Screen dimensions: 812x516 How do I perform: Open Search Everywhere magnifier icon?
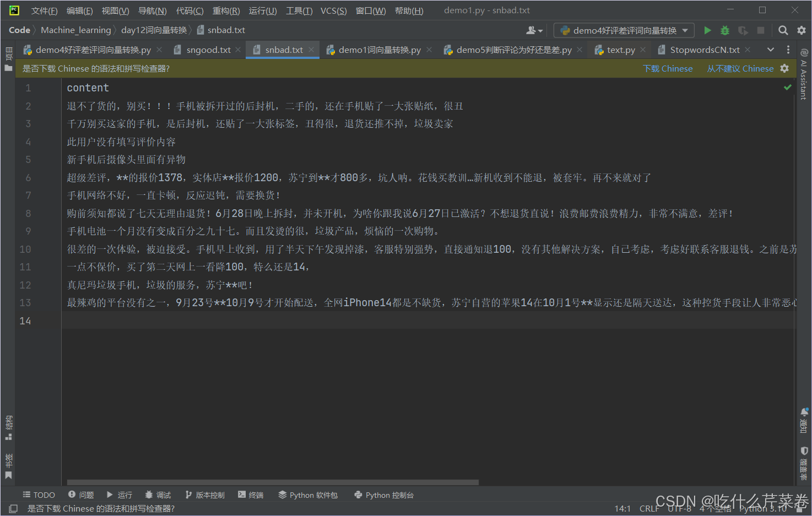point(783,30)
